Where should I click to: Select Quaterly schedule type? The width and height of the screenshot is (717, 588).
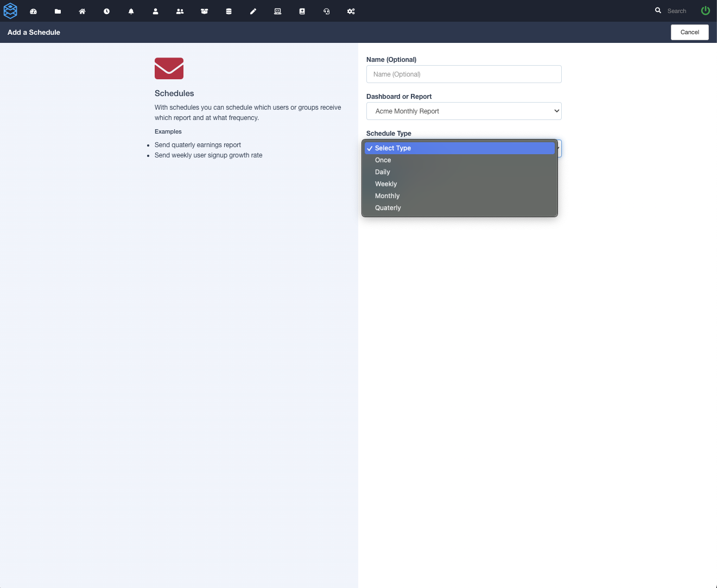coord(460,208)
